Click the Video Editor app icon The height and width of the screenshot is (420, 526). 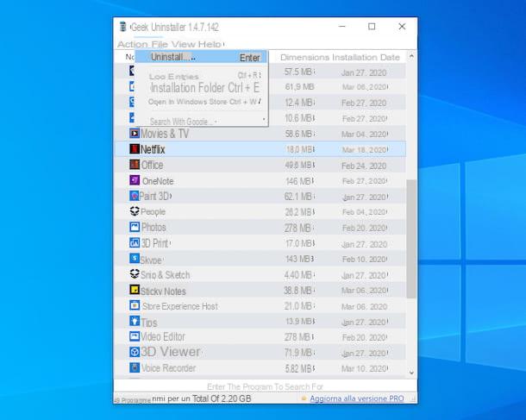135,336
